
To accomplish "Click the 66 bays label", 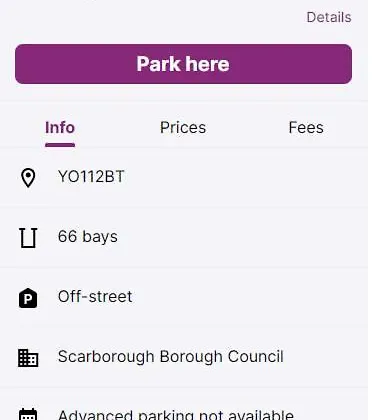I will pyautogui.click(x=88, y=237).
